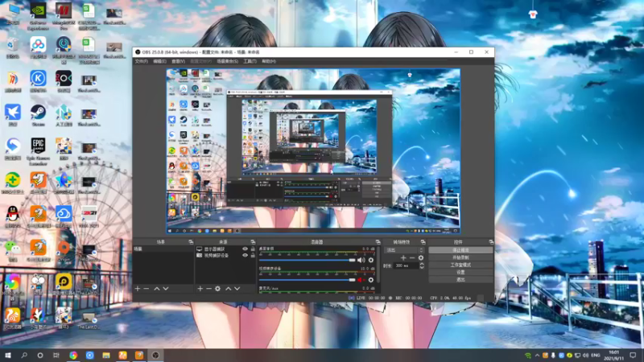Move the scene down in the Scenes panel
The image size is (644, 362).
coord(166,289)
